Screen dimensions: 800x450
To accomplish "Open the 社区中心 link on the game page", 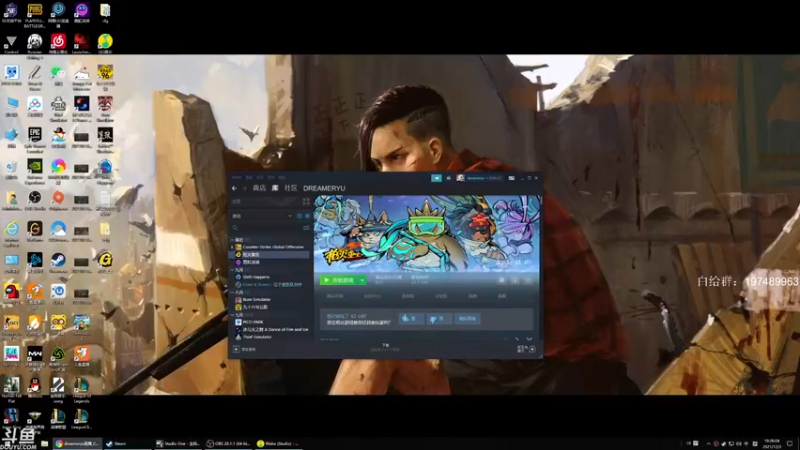I will pyautogui.click(x=372, y=296).
